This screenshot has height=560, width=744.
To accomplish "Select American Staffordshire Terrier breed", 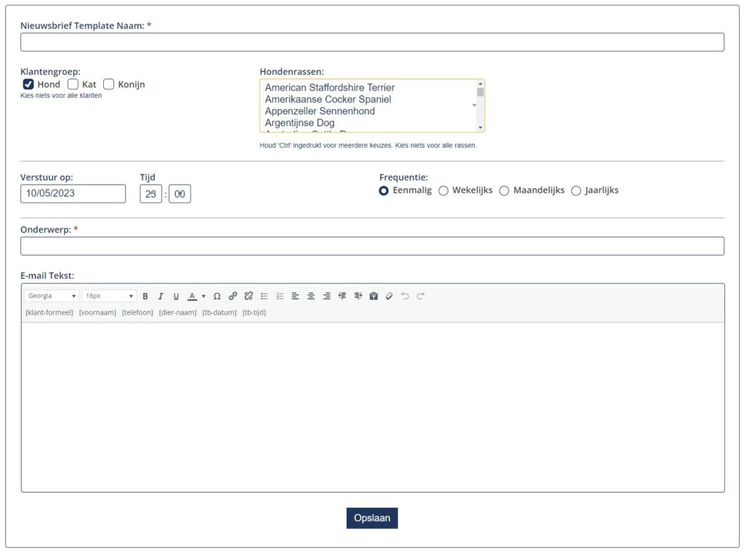I will click(x=330, y=88).
